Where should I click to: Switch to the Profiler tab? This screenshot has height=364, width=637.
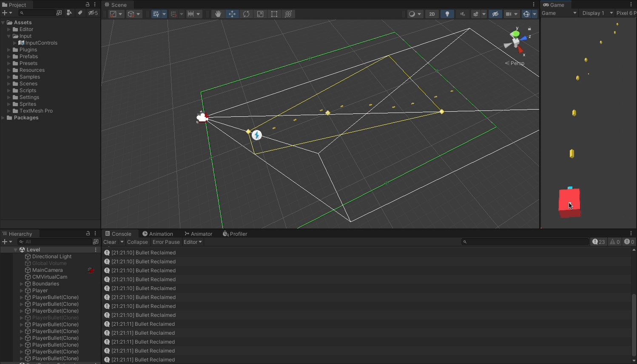235,234
